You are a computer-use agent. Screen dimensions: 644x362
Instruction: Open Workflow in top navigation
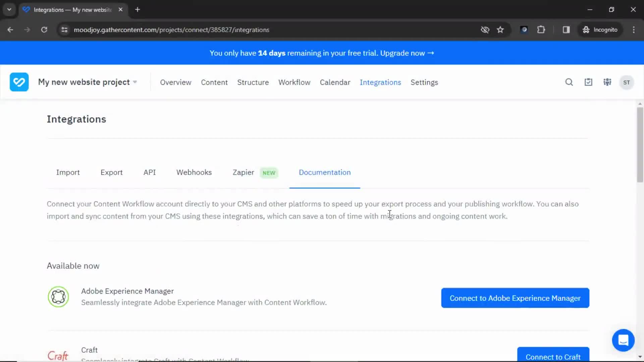pyautogui.click(x=294, y=82)
